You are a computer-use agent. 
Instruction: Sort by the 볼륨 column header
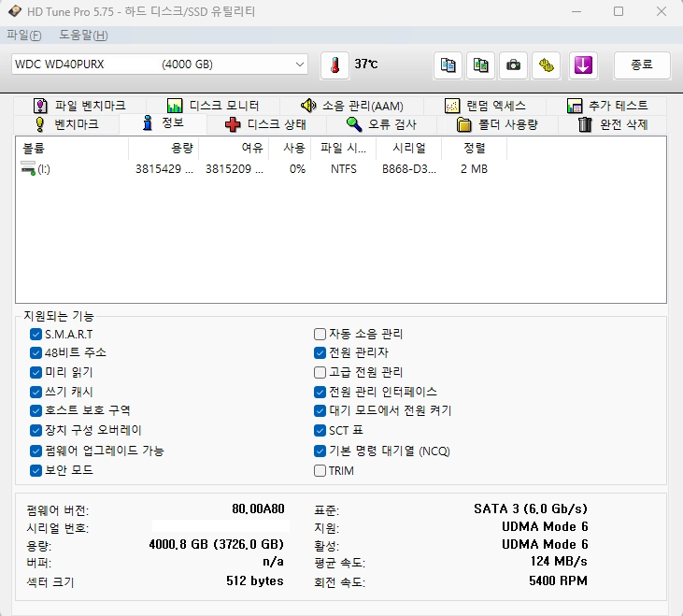pyautogui.click(x=72, y=148)
